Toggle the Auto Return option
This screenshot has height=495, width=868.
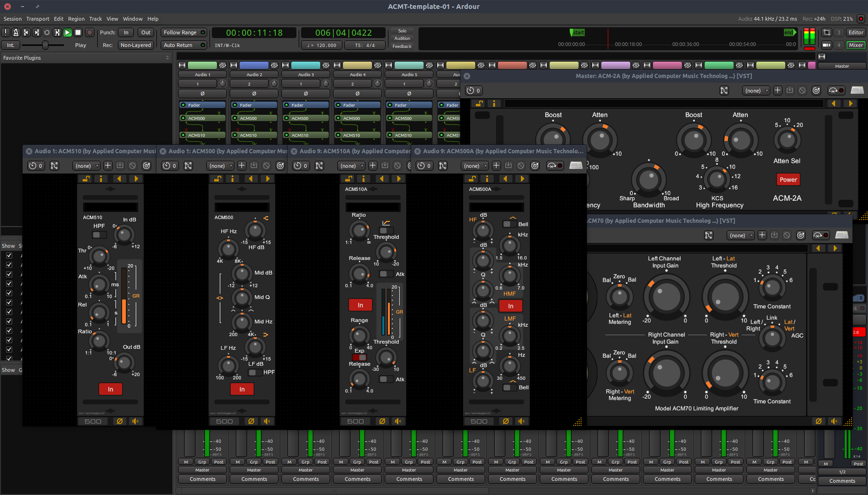click(x=184, y=45)
